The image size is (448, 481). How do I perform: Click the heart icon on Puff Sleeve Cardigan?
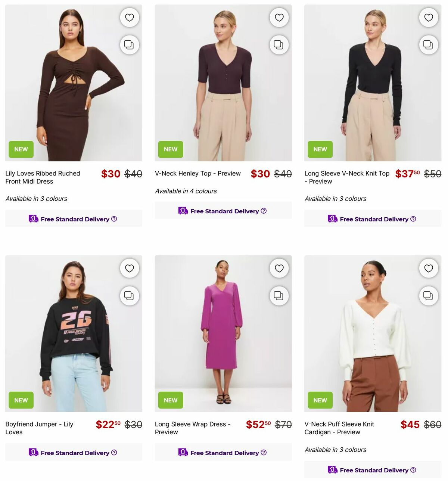tap(429, 268)
